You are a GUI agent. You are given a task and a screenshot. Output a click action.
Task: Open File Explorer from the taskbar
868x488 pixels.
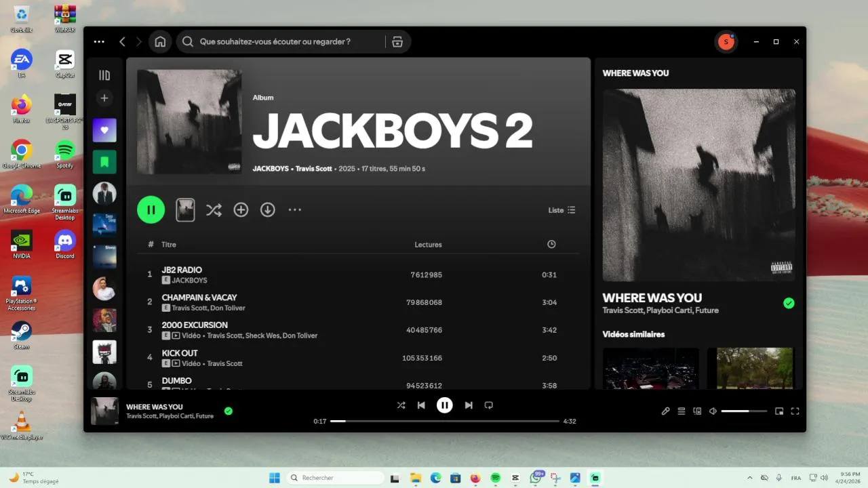tap(415, 478)
